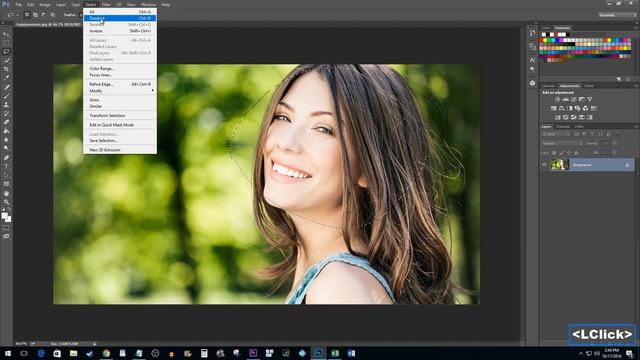Choose Inverse from the Select menu

pyautogui.click(x=120, y=31)
